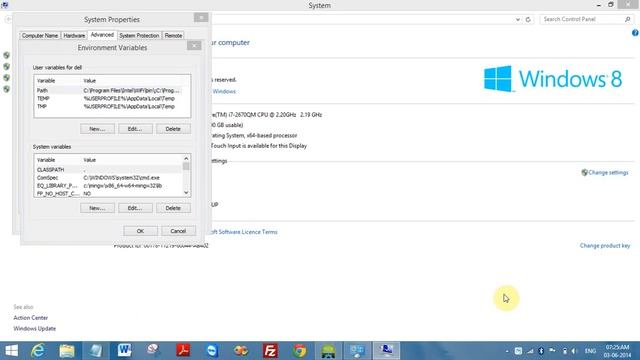This screenshot has width=640, height=360.
Task: Close the System Properties dialog
Action: (x=201, y=18)
